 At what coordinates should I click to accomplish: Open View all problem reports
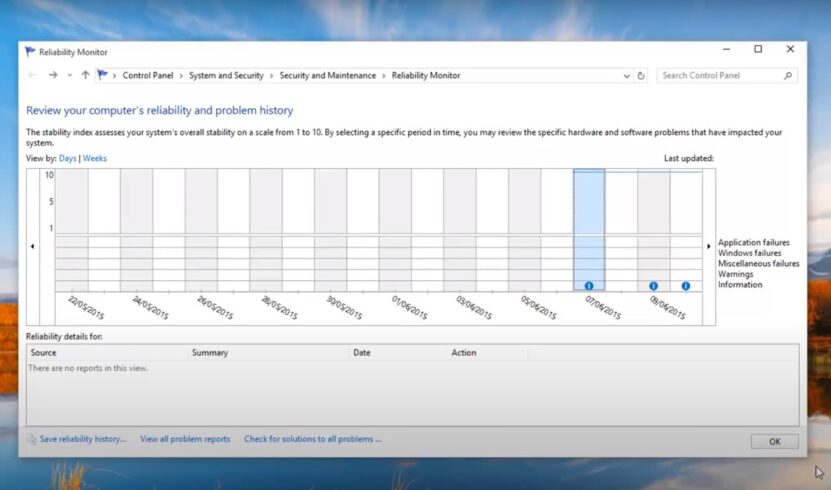[x=185, y=439]
